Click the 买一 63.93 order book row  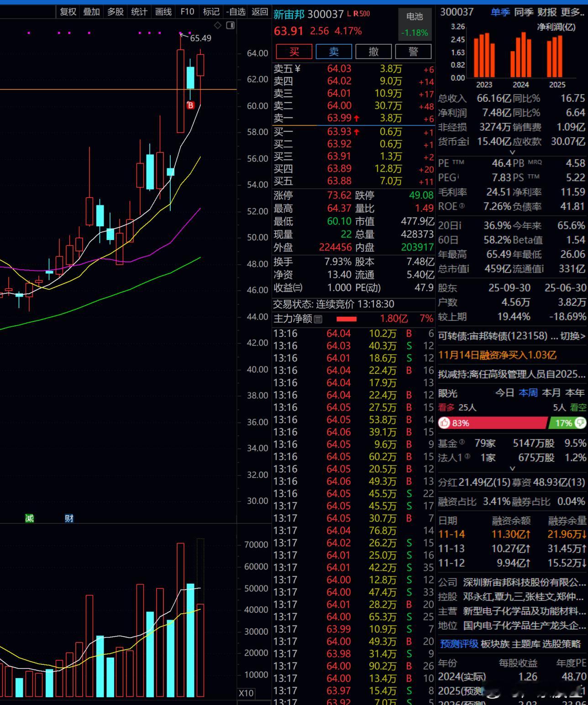[x=354, y=132]
